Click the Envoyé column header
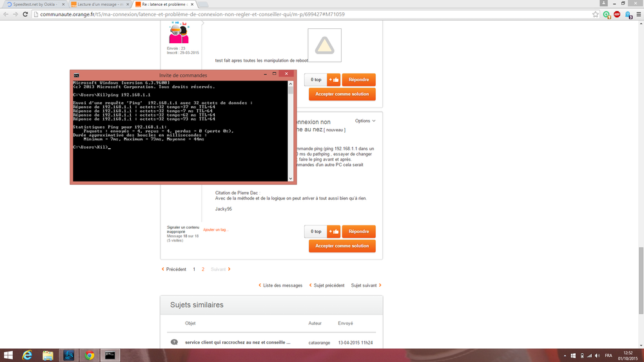The image size is (644, 362). (346, 323)
